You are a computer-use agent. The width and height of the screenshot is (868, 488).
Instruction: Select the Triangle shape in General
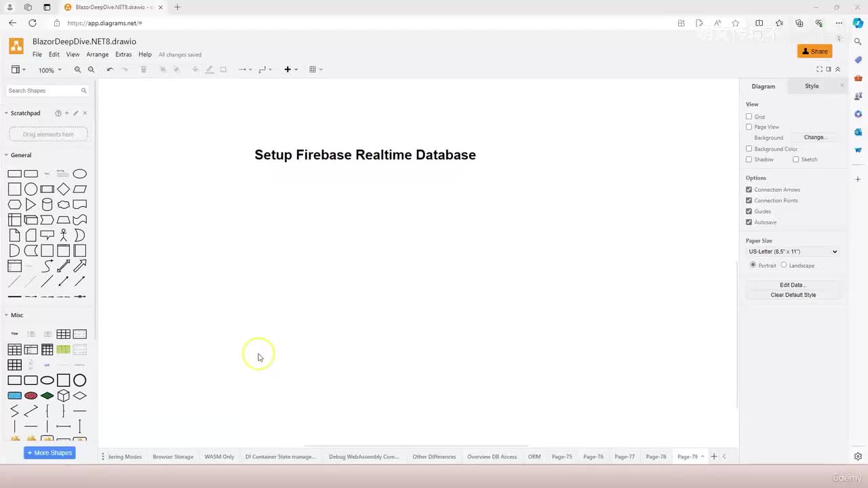point(31,205)
